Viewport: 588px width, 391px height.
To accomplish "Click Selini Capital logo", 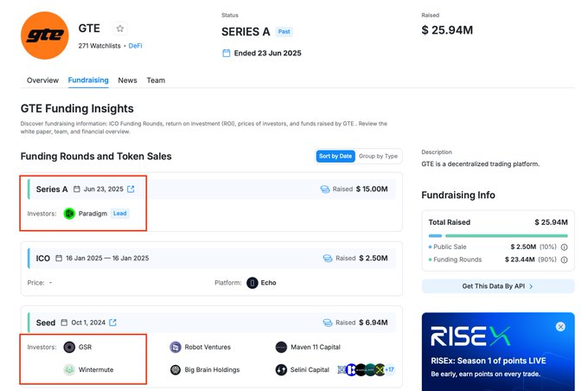I will coord(281,369).
